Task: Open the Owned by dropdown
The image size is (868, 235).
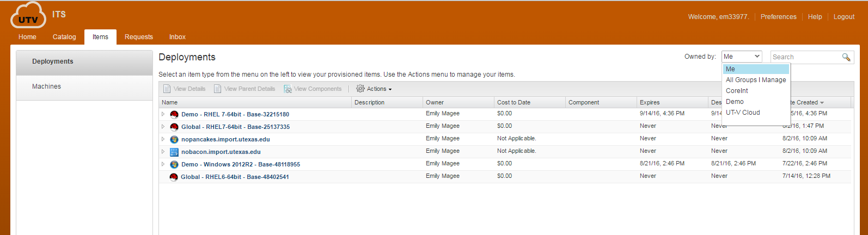Action: tap(742, 57)
